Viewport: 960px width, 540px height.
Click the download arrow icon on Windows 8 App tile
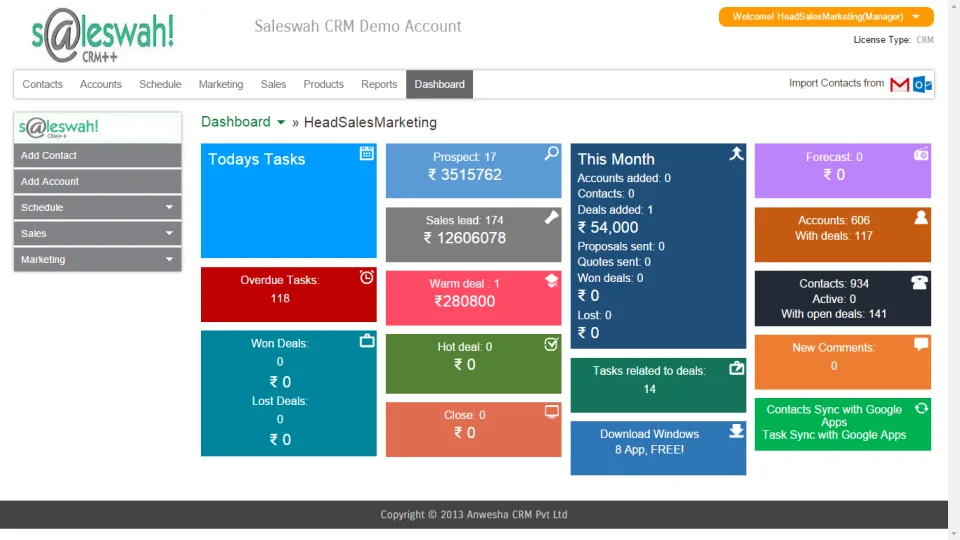[x=737, y=431]
